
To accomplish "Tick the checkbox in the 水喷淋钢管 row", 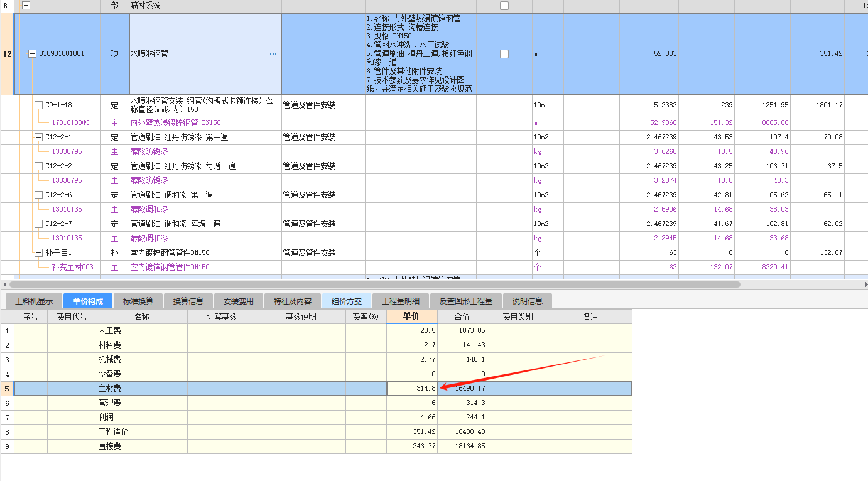I will pyautogui.click(x=504, y=54).
